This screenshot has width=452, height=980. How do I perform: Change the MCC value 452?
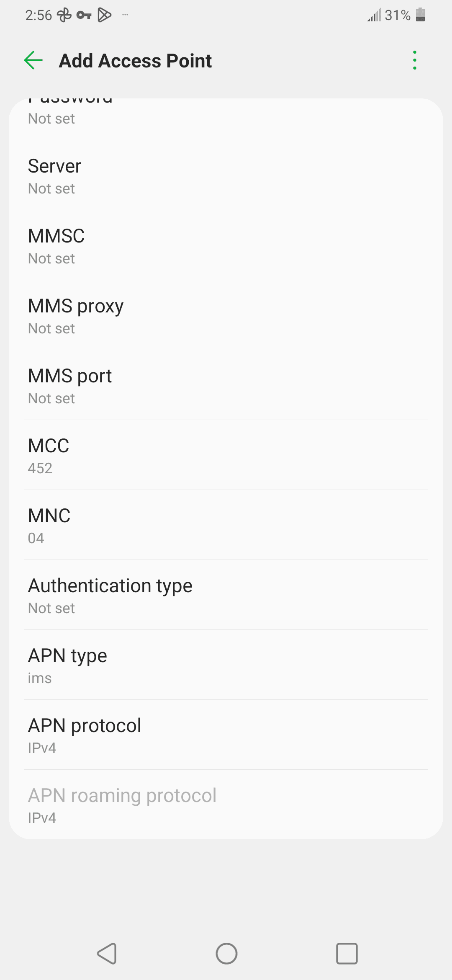point(226,456)
